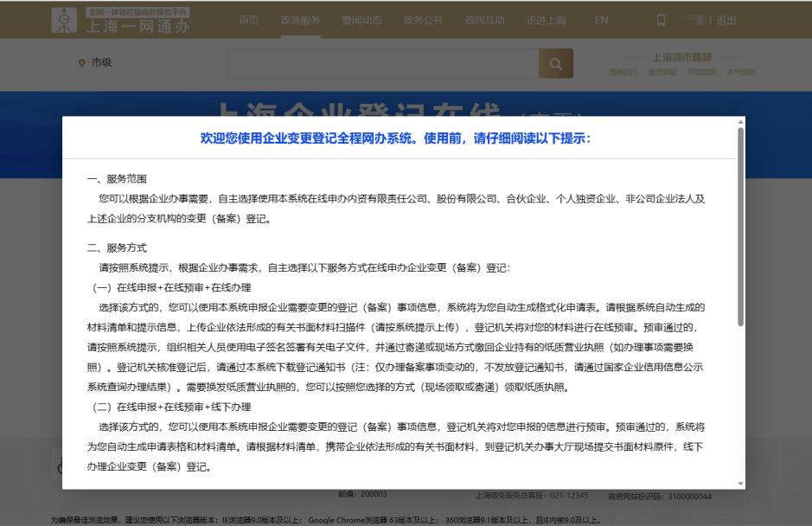This screenshot has height=526, width=812.
Task: Open the 政务公开 menu item
Action: (x=425, y=21)
